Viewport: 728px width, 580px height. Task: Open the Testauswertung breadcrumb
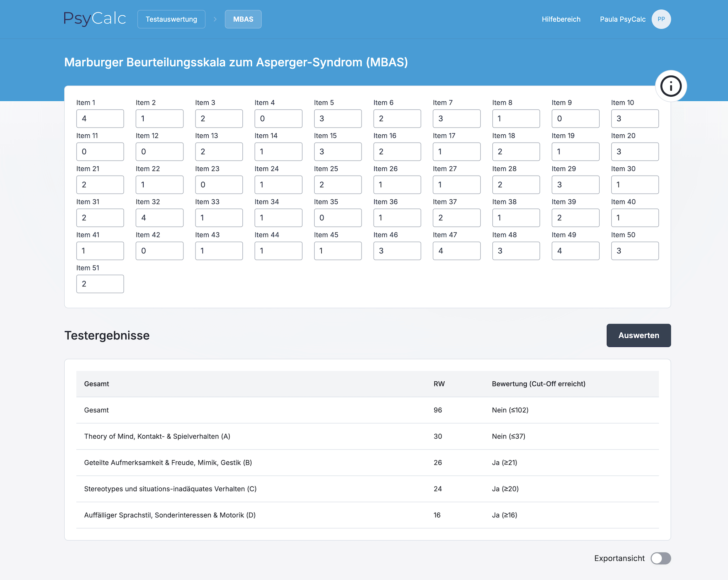tap(171, 19)
